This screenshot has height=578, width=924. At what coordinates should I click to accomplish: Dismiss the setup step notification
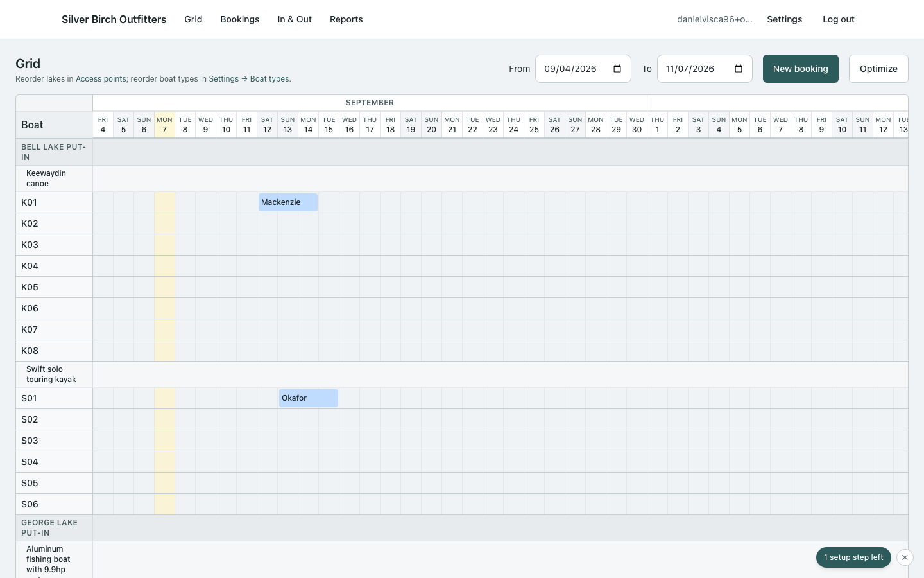[x=905, y=557]
